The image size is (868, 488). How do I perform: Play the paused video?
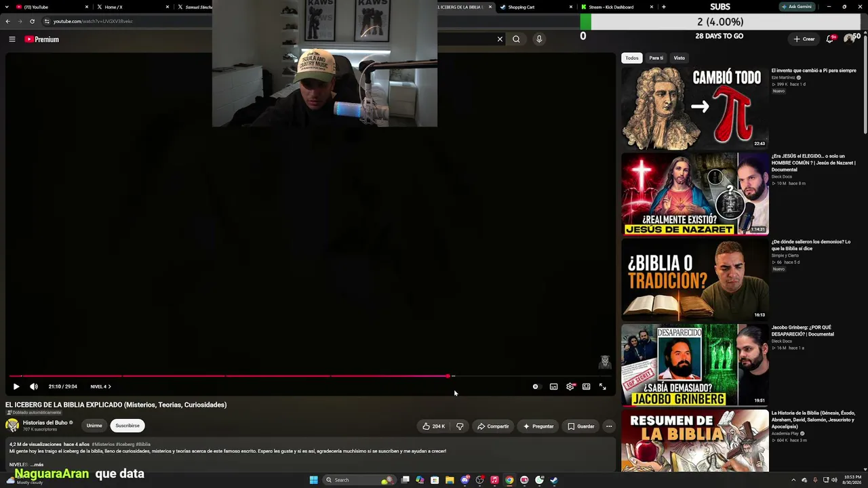[x=16, y=386]
